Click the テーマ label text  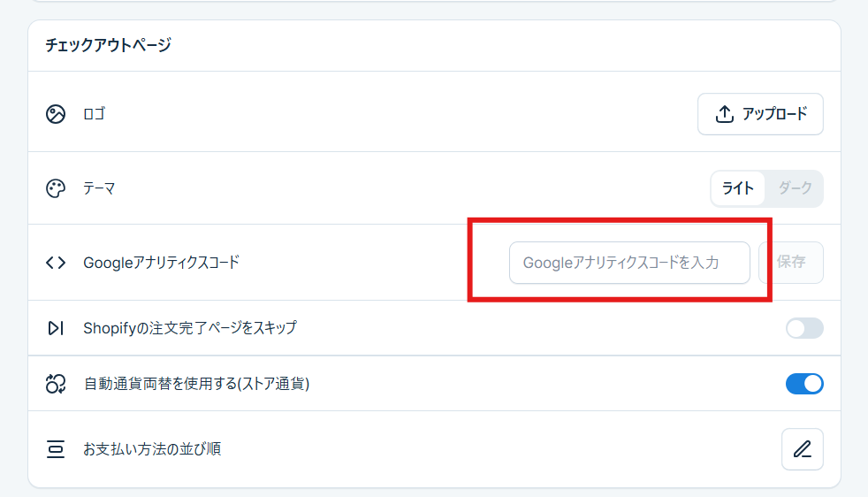(x=99, y=188)
